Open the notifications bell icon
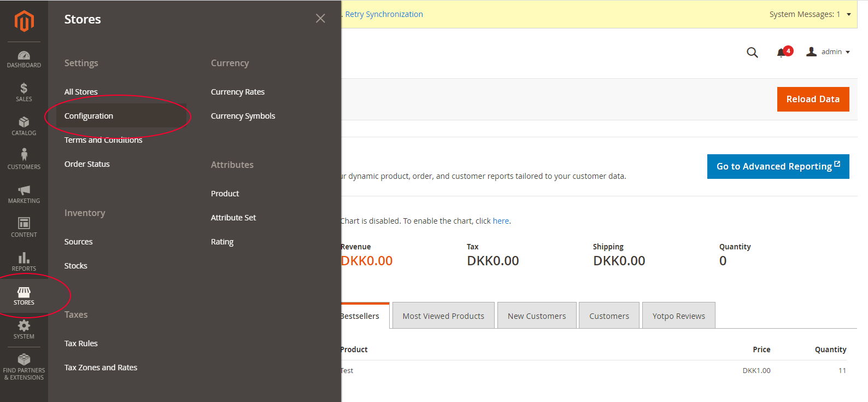 782,53
